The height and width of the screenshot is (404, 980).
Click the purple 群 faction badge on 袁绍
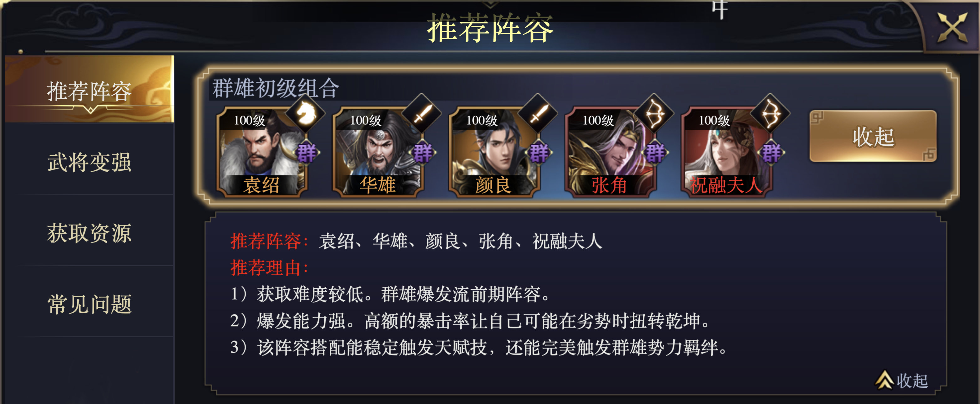[307, 153]
